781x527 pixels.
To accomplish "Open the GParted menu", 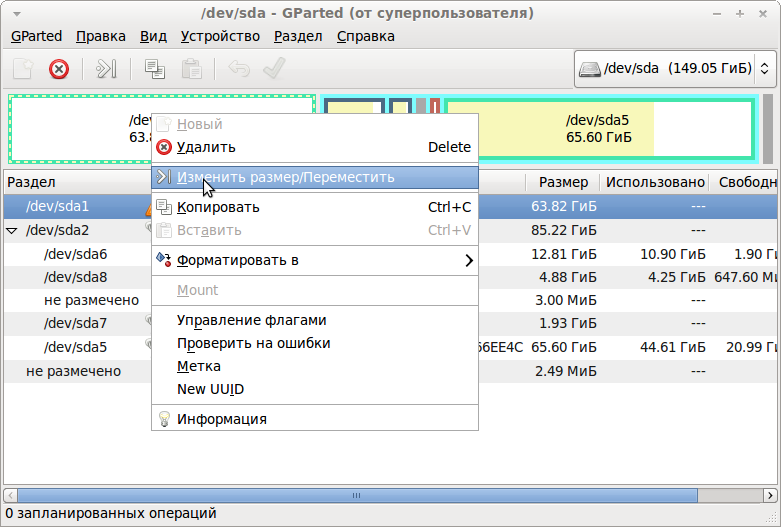I will (36, 36).
